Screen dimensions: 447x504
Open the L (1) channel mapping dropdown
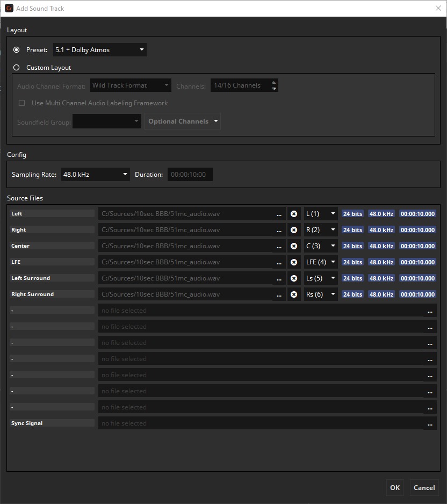click(x=321, y=214)
